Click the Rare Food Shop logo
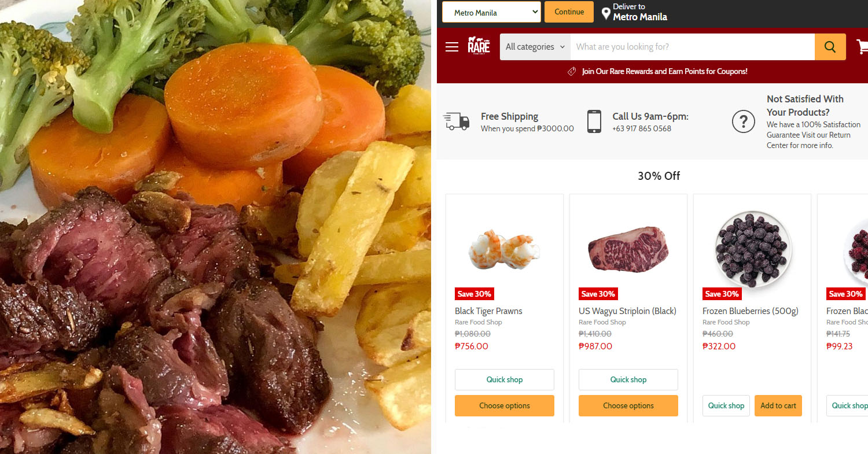 [x=479, y=46]
